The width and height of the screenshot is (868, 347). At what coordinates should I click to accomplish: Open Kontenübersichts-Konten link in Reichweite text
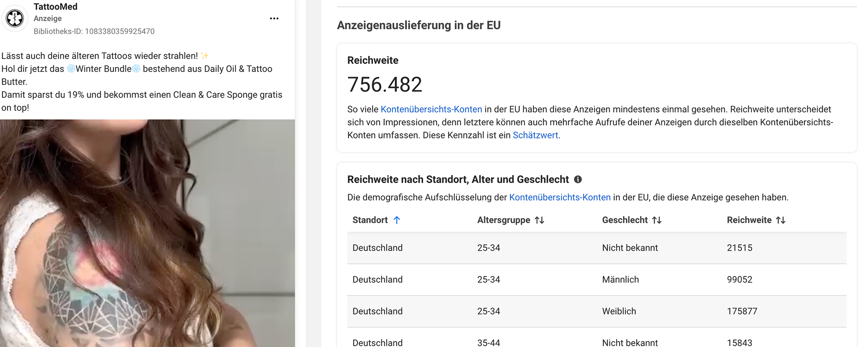click(x=431, y=109)
